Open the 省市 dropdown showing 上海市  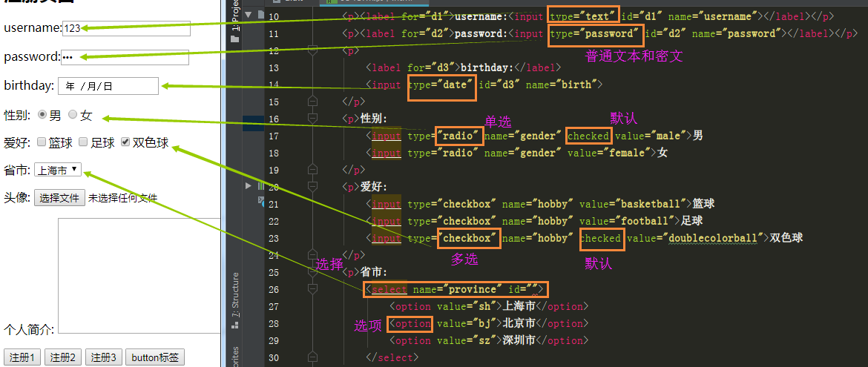coord(58,170)
